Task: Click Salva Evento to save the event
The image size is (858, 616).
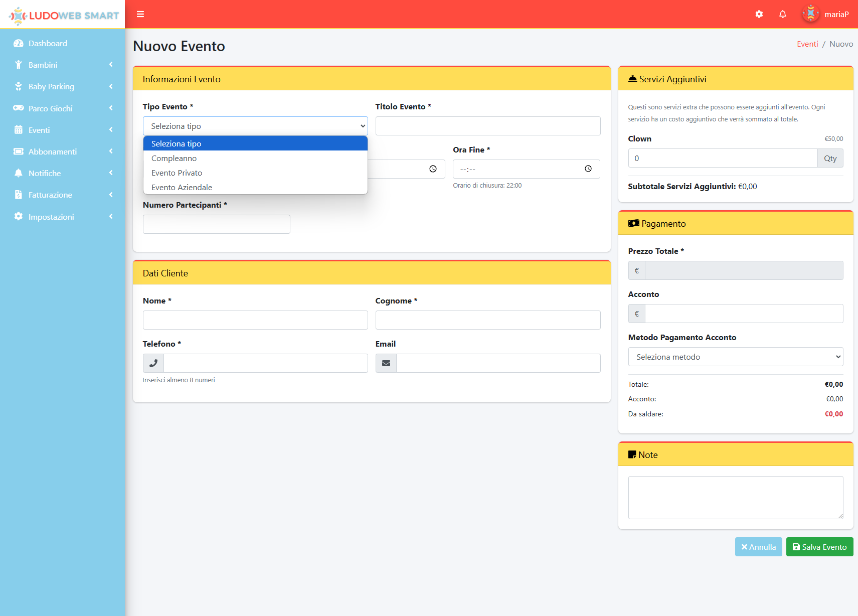Action: [820, 547]
